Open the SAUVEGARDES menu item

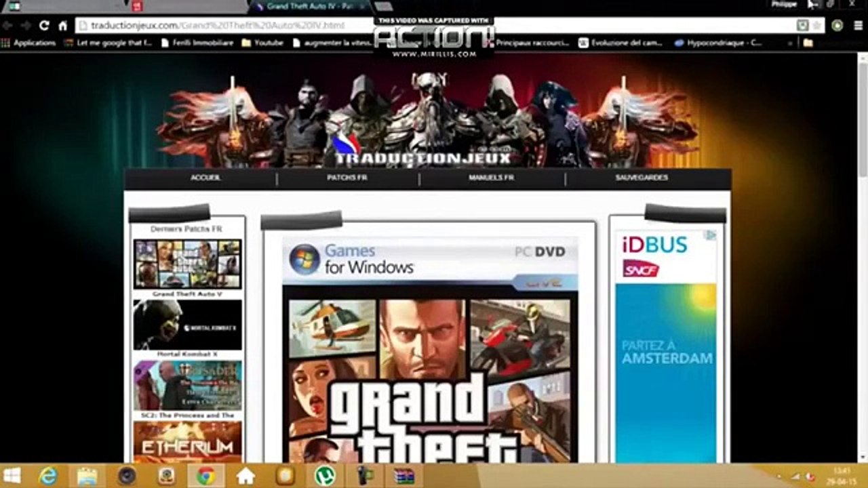(x=642, y=178)
